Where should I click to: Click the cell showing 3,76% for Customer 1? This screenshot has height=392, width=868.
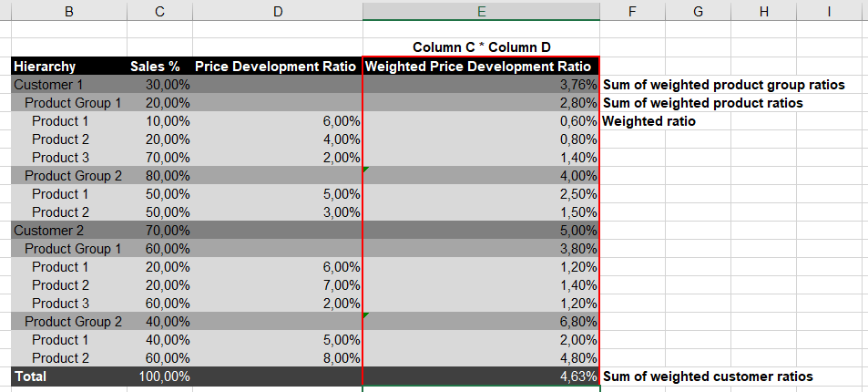(x=481, y=85)
